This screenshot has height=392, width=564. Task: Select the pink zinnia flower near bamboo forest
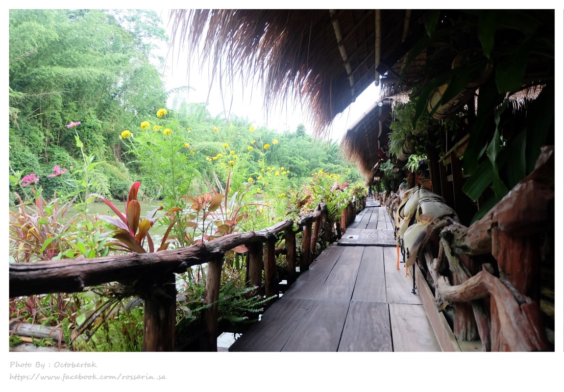pyautogui.click(x=73, y=125)
